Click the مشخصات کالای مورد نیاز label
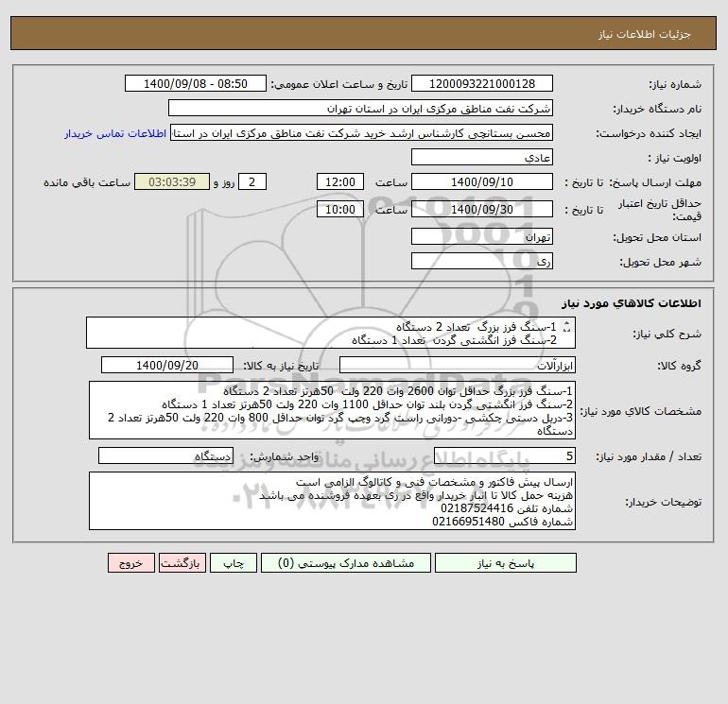728x704 pixels. point(641,411)
